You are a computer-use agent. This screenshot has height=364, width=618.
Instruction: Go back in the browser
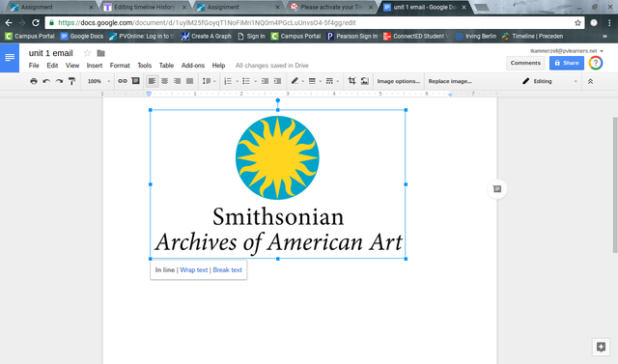point(9,23)
